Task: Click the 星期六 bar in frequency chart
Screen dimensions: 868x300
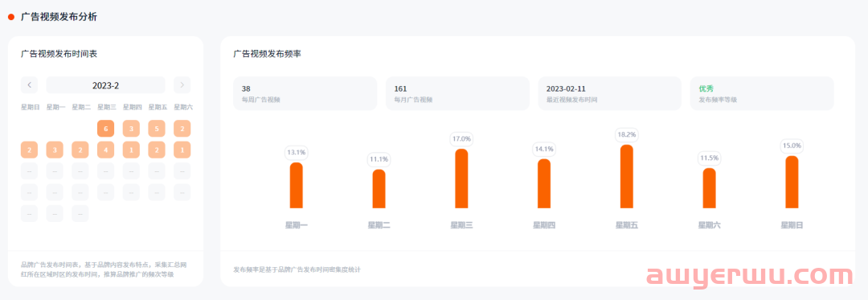Action: pyautogui.click(x=709, y=188)
